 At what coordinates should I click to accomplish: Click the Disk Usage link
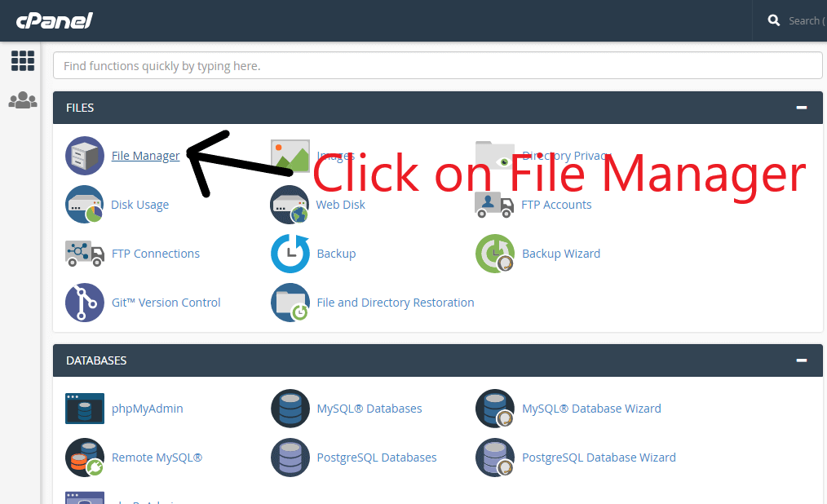(139, 205)
